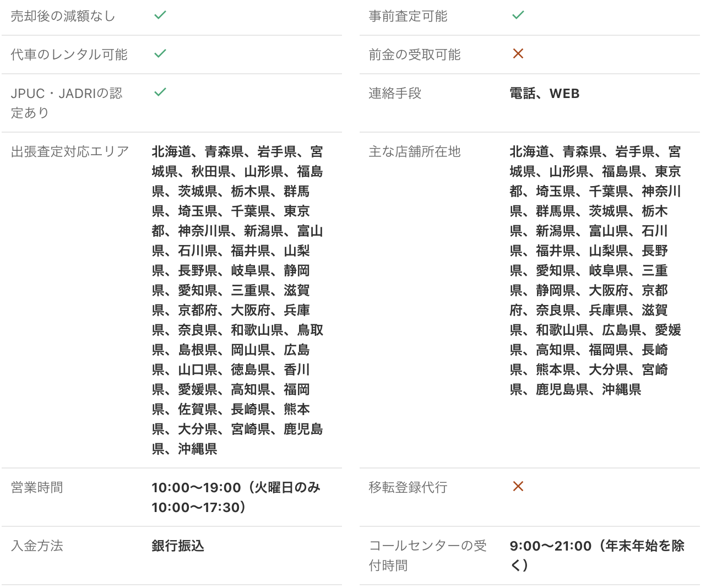Screen dimensions: 706x588
Task: Click the 銀行振込 payment method text
Action: [178, 546]
